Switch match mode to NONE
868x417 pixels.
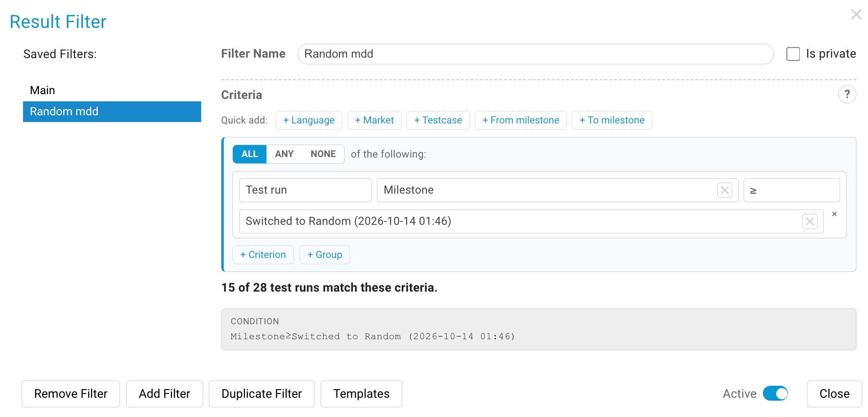pyautogui.click(x=323, y=154)
